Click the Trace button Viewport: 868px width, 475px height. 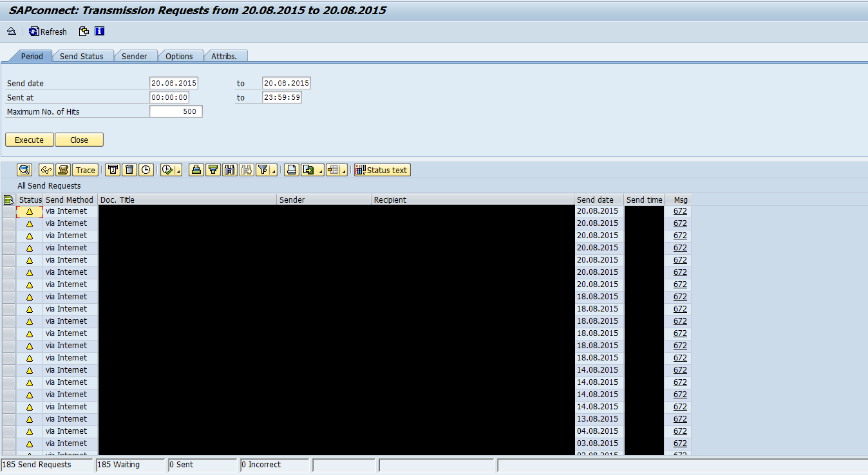tap(85, 170)
